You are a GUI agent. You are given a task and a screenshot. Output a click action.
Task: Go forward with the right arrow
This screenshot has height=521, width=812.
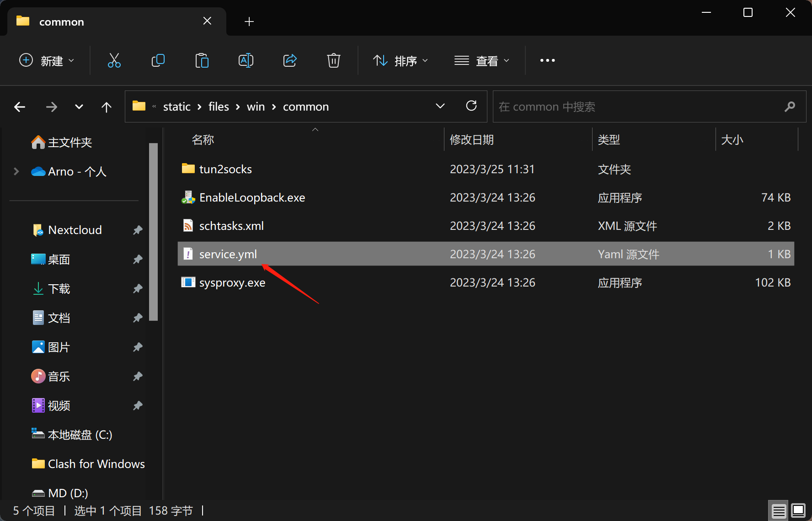pos(52,107)
